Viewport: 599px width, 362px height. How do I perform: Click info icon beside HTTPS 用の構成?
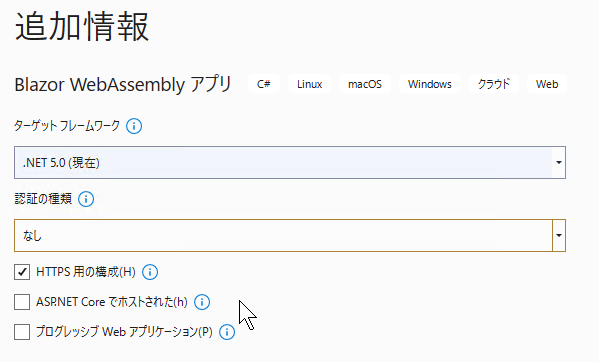coord(150,272)
